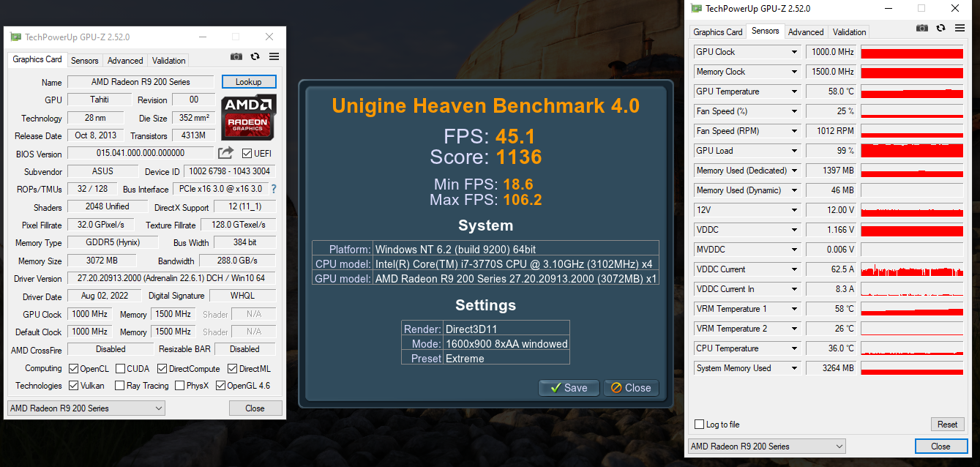The image size is (980, 467).
Task: Open VDDC Current sensor dropdown
Action: coord(794,269)
